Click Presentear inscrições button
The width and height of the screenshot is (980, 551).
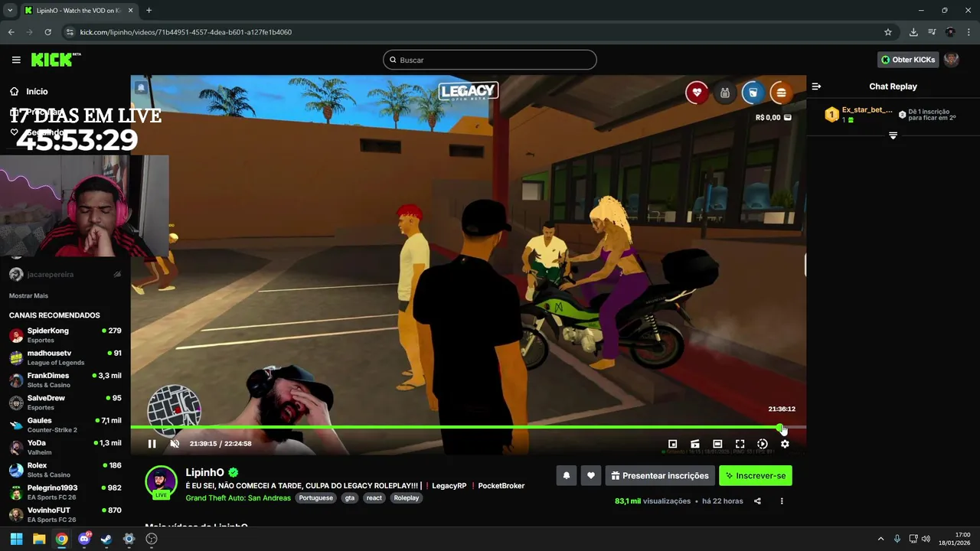(x=660, y=475)
